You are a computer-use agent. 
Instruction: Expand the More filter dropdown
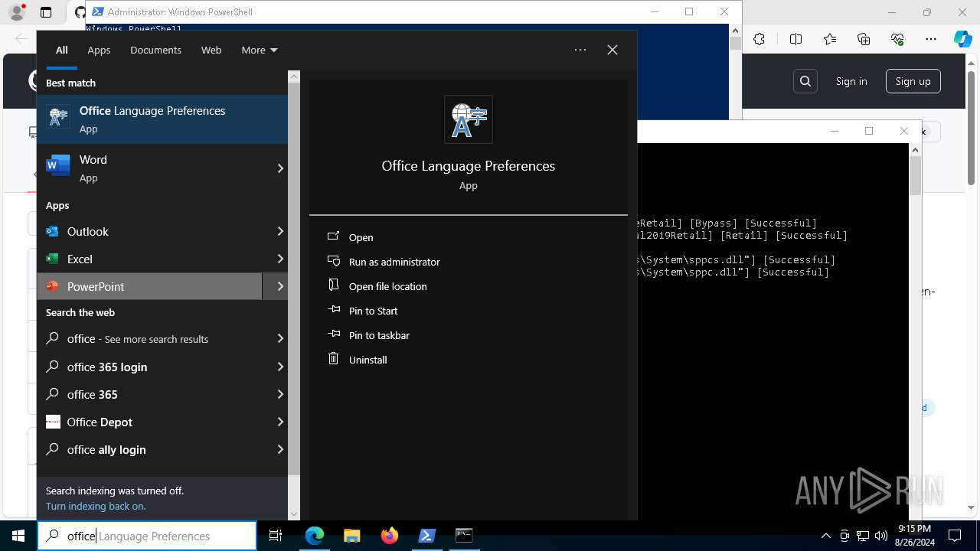(x=260, y=50)
